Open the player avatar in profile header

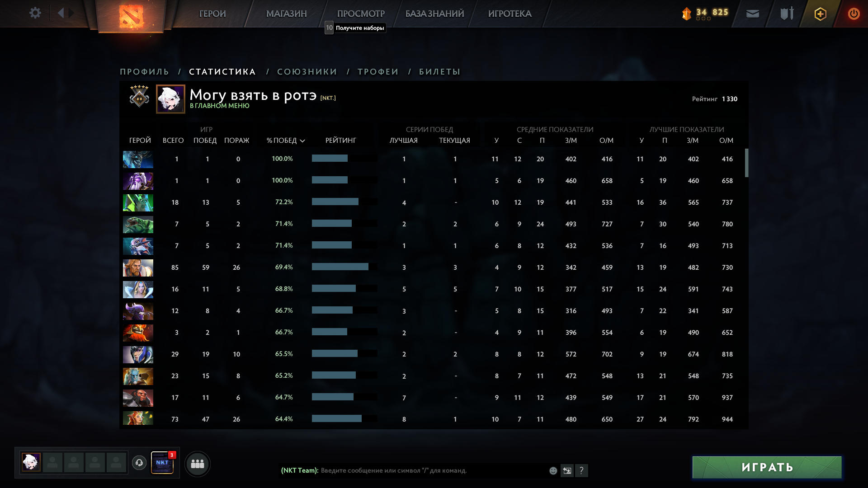coord(170,99)
